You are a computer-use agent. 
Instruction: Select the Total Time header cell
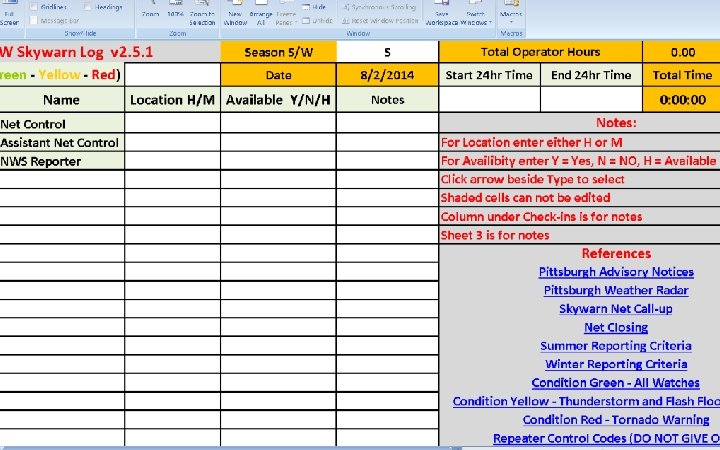coord(682,75)
